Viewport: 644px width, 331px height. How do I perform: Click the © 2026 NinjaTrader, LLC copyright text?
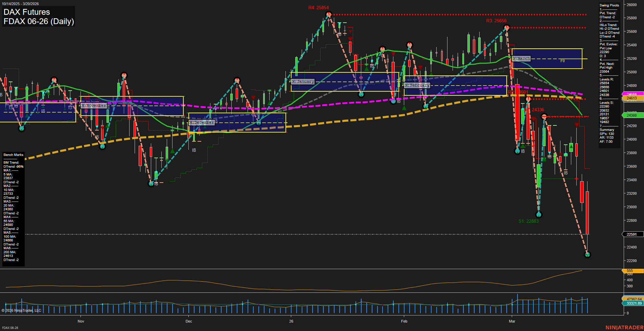22,310
